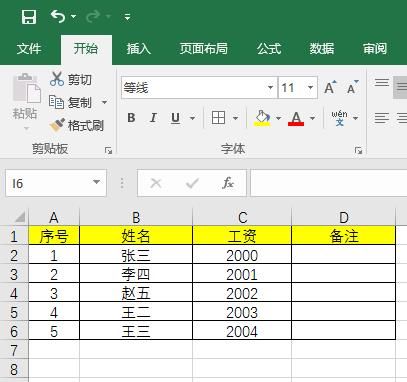Click the 工资 header cell
The image size is (407, 382).
pos(242,236)
